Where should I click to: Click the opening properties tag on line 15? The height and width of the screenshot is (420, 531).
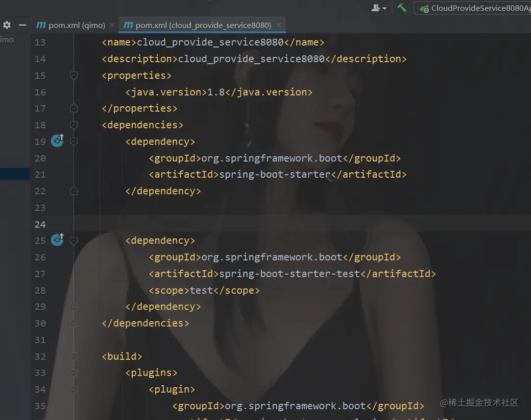click(x=137, y=75)
